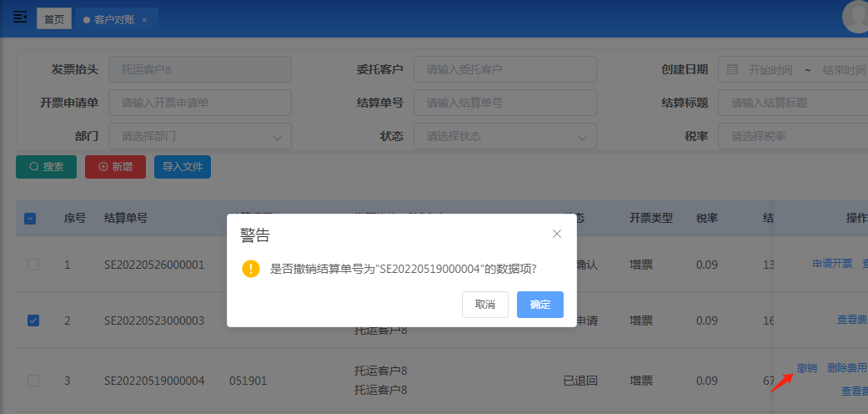
Task: Open the 税率 dropdown
Action: coord(793,136)
